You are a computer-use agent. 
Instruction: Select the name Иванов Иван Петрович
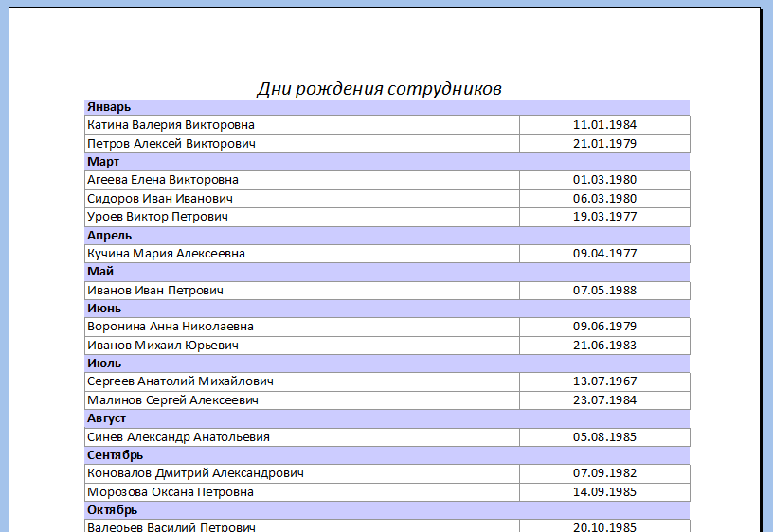pos(154,291)
